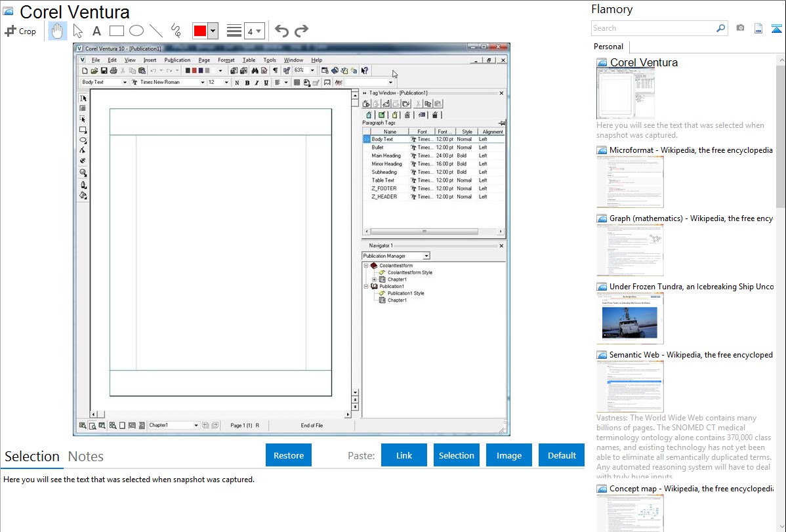The image size is (786, 532).
Task: Click into the Search field
Action: (x=653, y=28)
